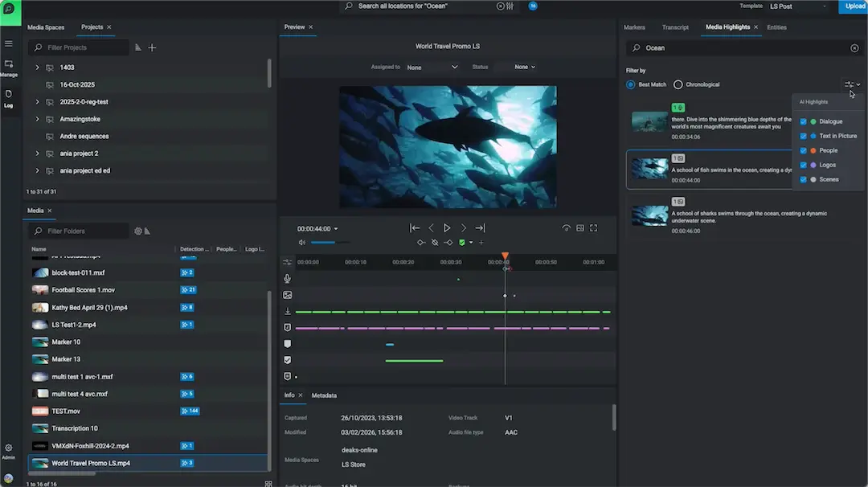This screenshot has height=487, width=868.
Task: Click the add new project plus icon
Action: pyautogui.click(x=152, y=47)
